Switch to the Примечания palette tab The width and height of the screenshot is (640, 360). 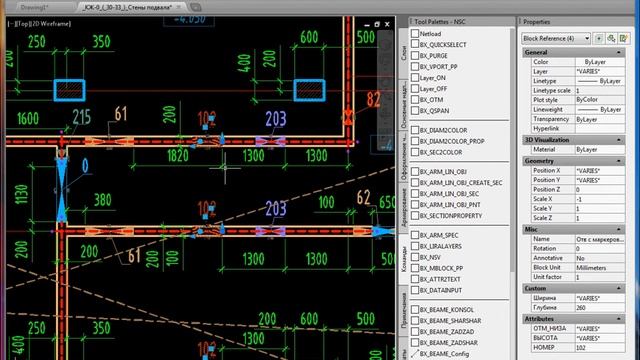click(404, 311)
